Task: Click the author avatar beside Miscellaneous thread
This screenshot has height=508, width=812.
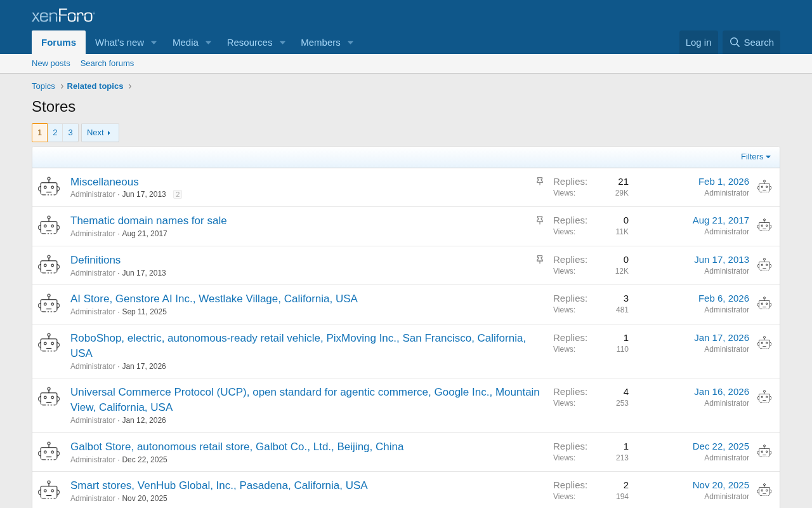Action: pyautogui.click(x=49, y=187)
